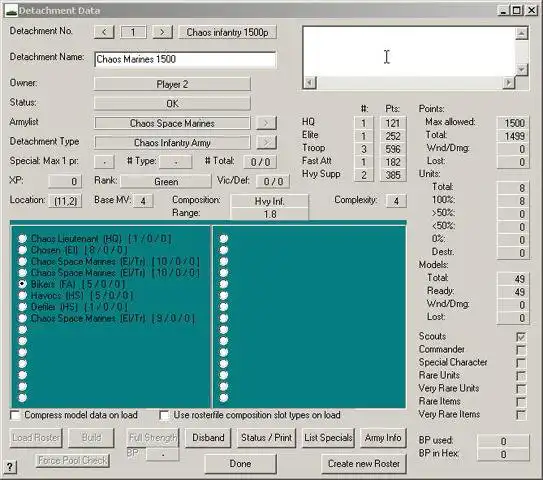Close the Detachment Data window
Image resolution: width=543 pixels, height=480 pixels.
pos(531,10)
